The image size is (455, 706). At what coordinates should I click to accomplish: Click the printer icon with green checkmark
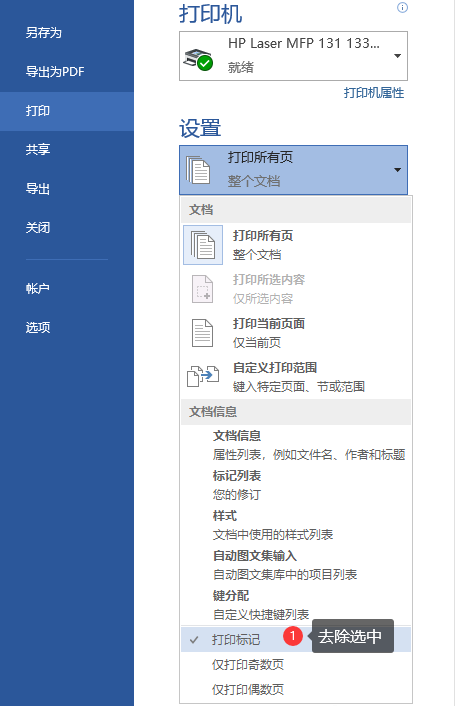[x=198, y=59]
